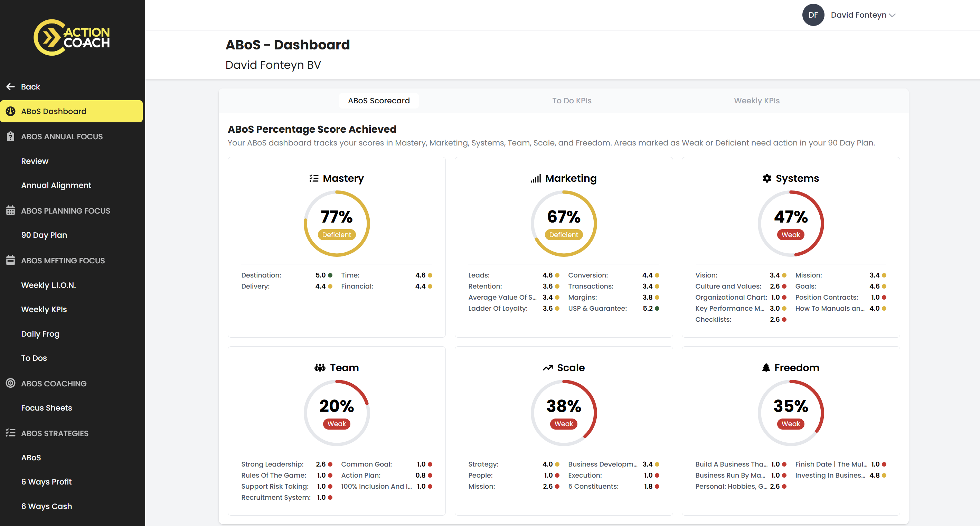Click the DF user avatar
980x526 pixels.
pos(813,15)
